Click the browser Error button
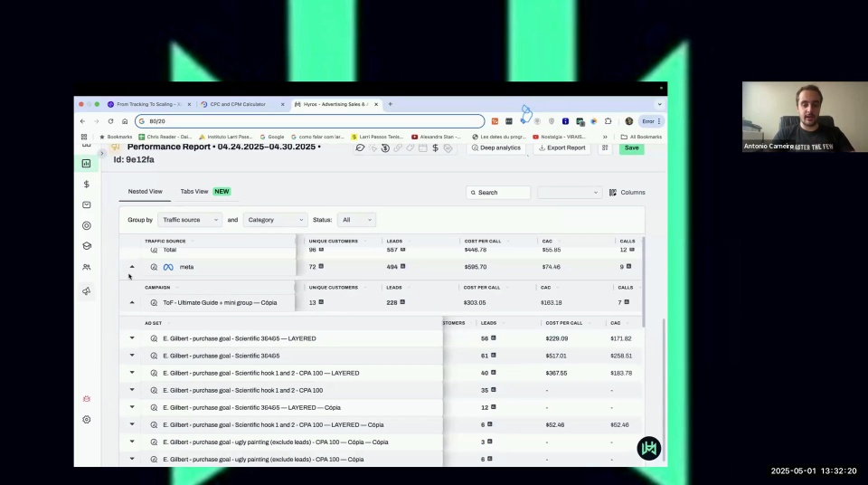The height and width of the screenshot is (485, 868). [x=651, y=121]
